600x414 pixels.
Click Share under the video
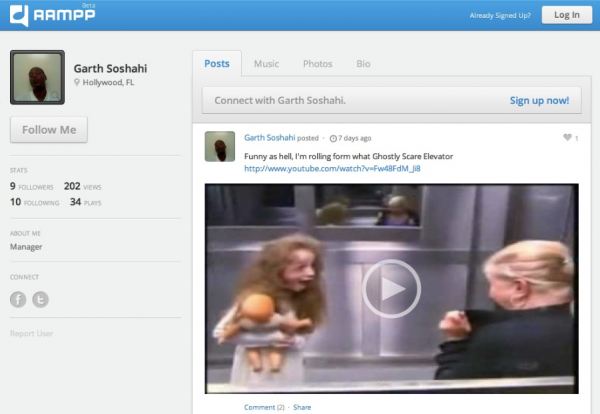click(x=302, y=407)
